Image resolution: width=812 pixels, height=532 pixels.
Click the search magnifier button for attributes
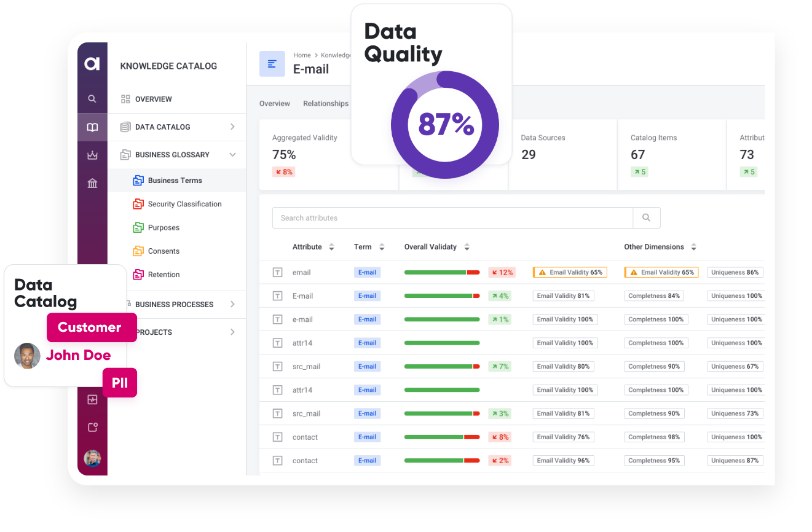pos(647,217)
